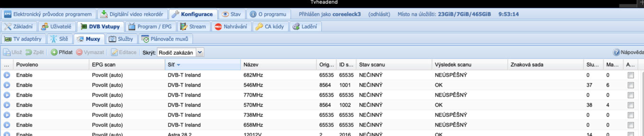
Task: Open CA kódy key tab
Action: click(270, 27)
